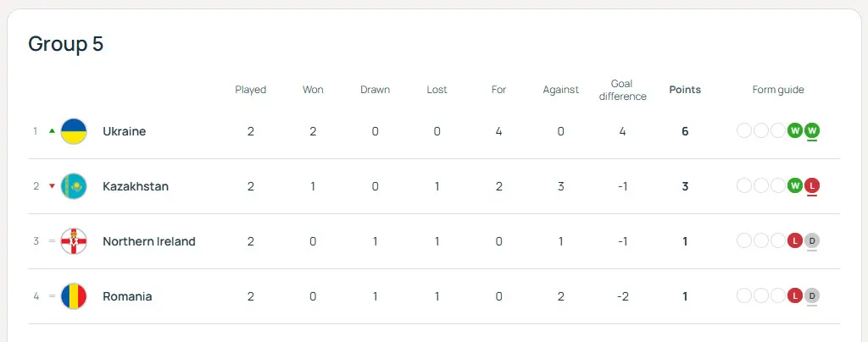Click Kazakhstan's red loss form badge
Image resolution: width=868 pixels, height=342 pixels.
coord(812,185)
